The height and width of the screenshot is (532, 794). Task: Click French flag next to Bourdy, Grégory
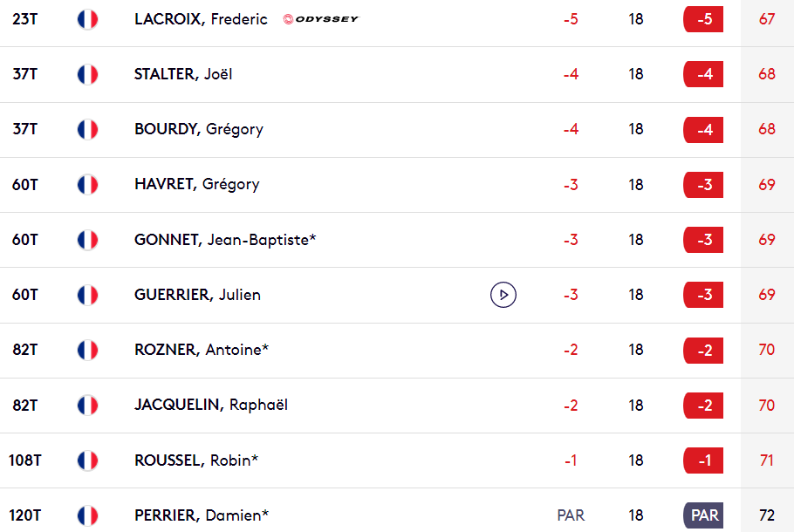[x=87, y=130]
